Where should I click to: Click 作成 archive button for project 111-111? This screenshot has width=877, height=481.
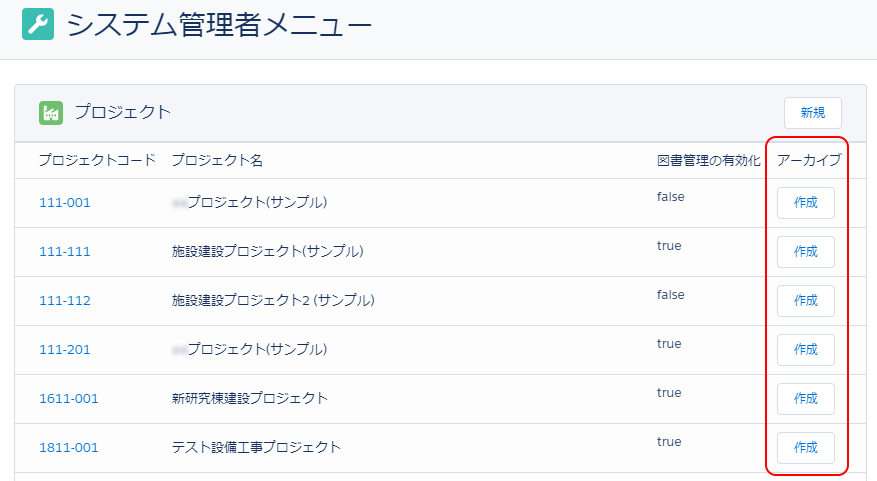805,252
